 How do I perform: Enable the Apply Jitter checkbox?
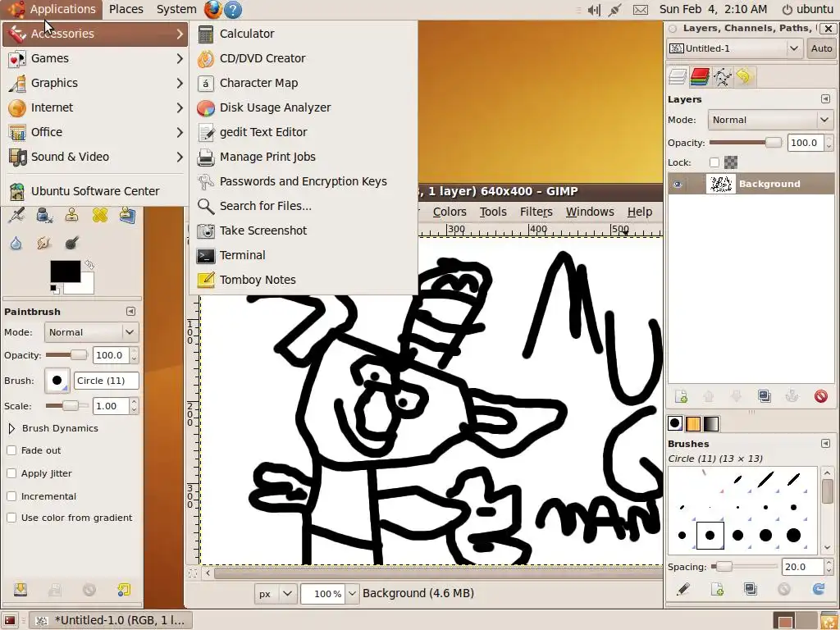tap(11, 473)
